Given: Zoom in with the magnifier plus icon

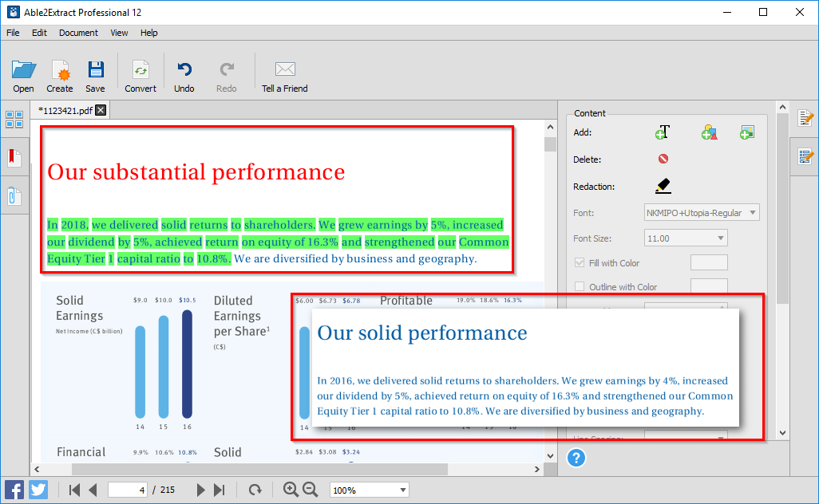Looking at the screenshot, I should 291,490.
